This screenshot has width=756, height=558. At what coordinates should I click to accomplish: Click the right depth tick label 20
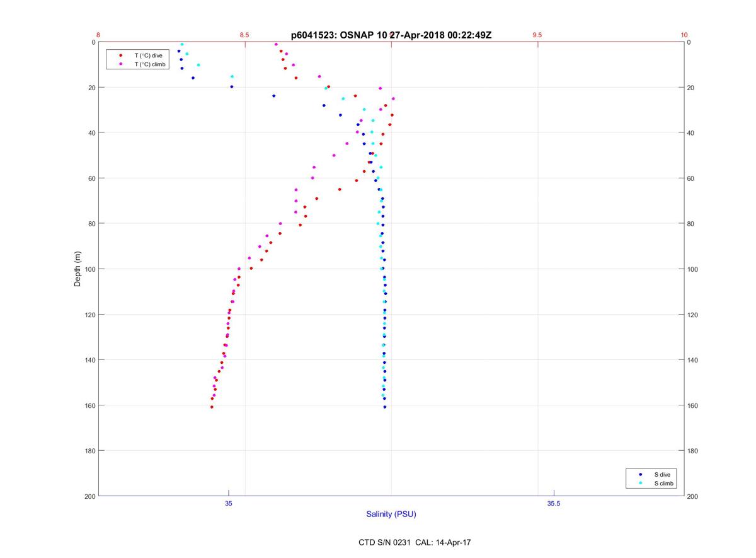point(691,88)
